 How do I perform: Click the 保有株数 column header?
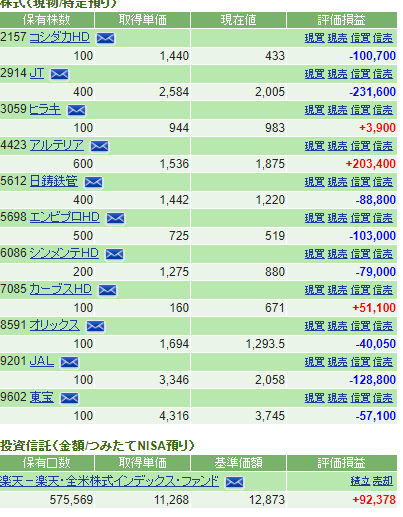click(x=47, y=20)
